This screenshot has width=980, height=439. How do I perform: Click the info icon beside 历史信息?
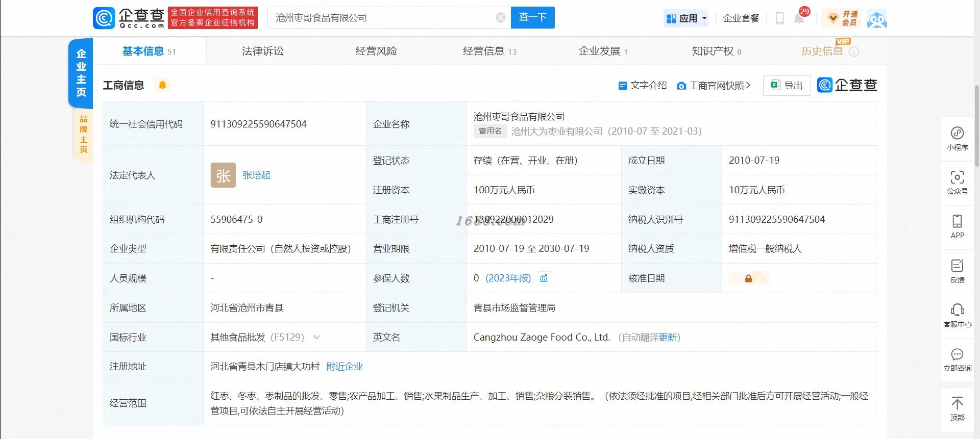coord(854,51)
